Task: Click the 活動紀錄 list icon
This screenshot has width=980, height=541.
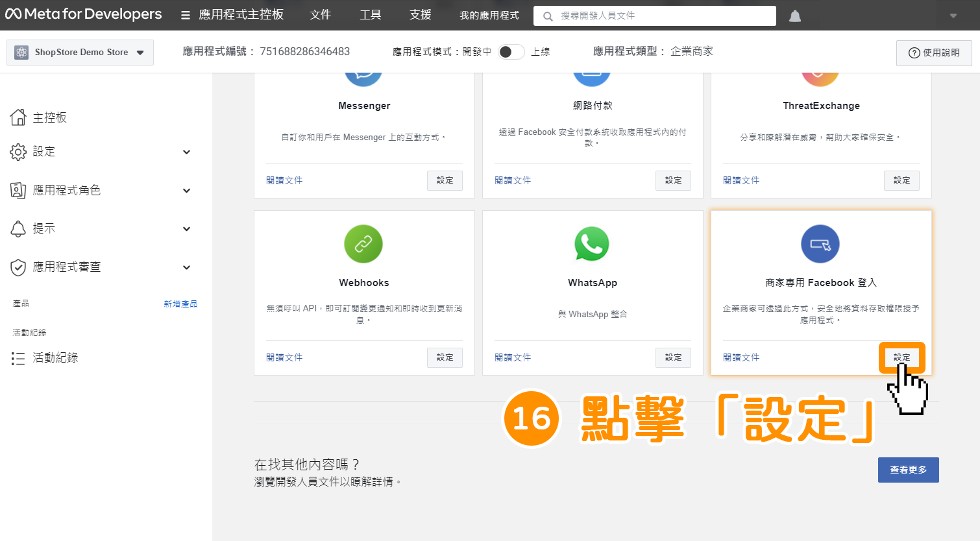Action: pyautogui.click(x=18, y=358)
